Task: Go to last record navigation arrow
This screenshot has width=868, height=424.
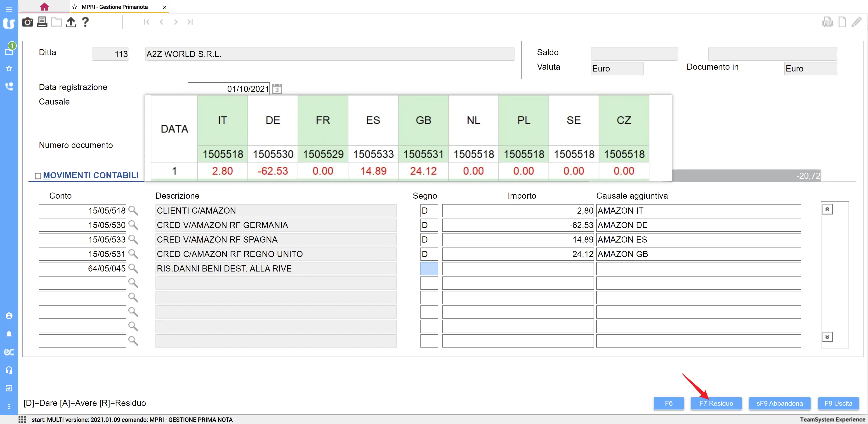Action: click(190, 22)
